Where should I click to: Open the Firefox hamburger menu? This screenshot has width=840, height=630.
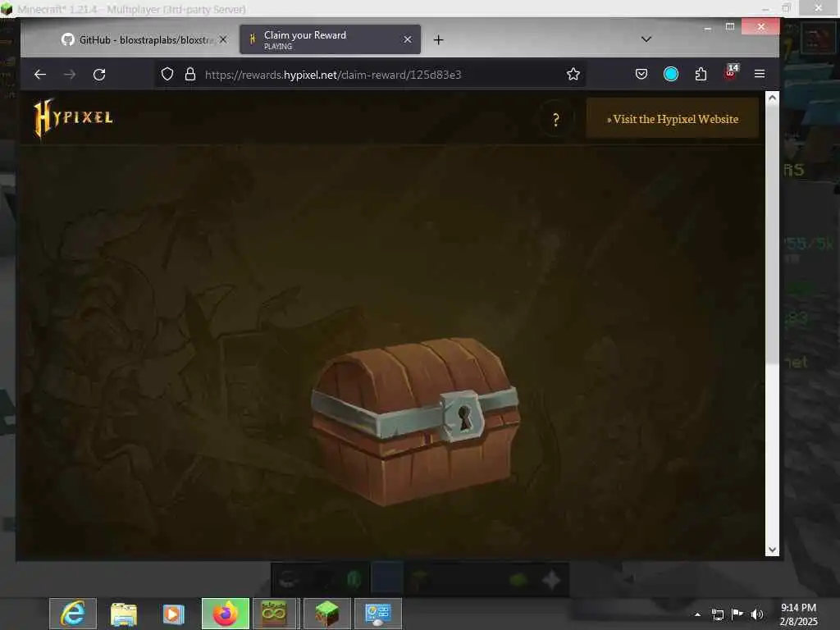click(759, 74)
